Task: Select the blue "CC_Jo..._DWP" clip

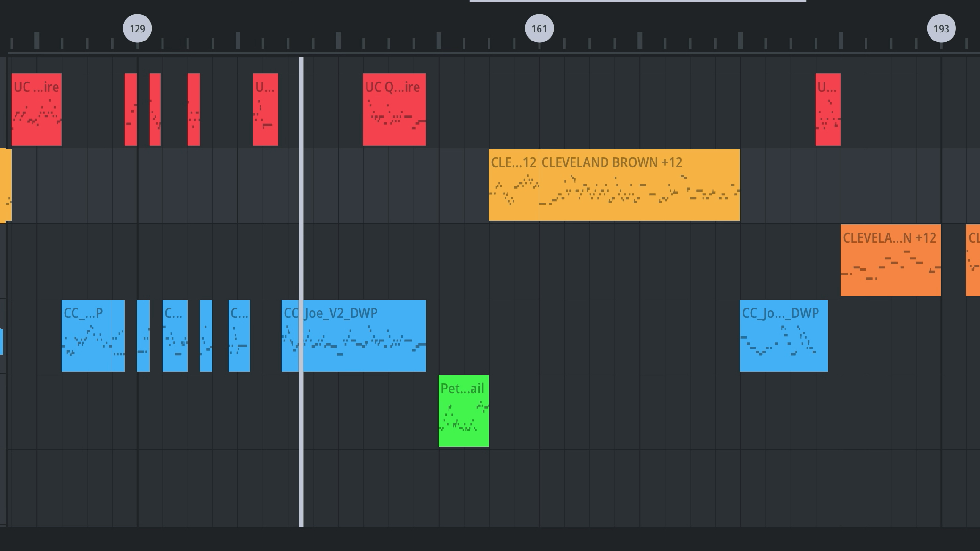Action: 784,335
